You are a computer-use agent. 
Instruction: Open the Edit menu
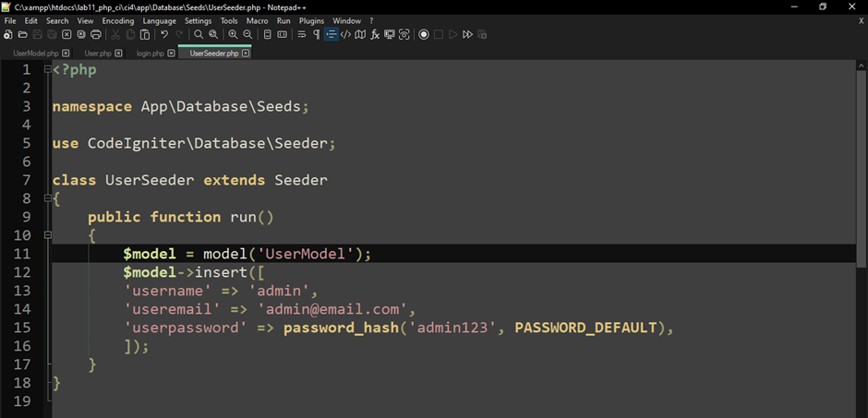tap(31, 21)
